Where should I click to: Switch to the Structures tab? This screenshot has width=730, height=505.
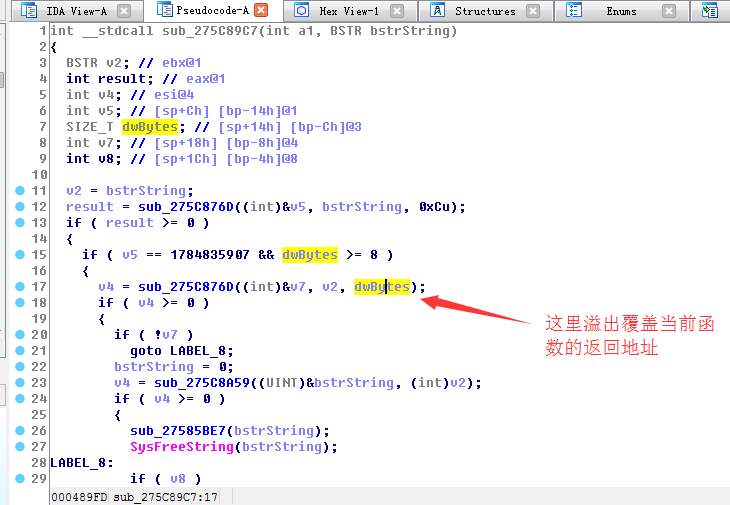(485, 11)
